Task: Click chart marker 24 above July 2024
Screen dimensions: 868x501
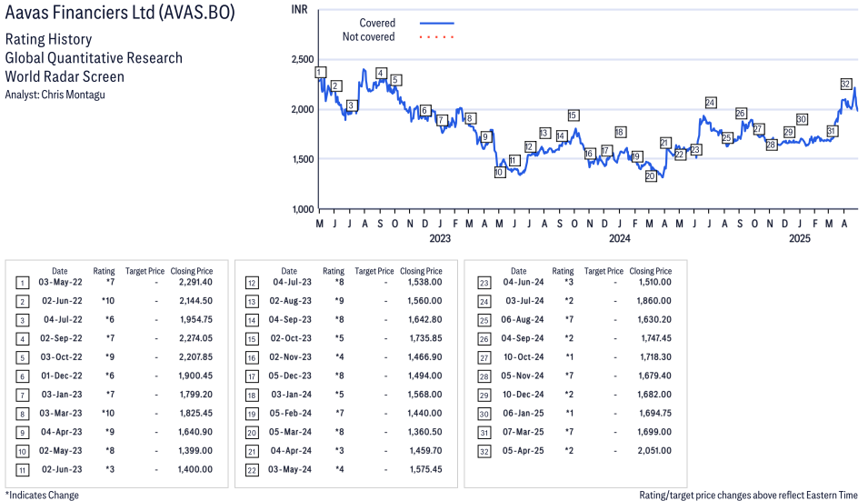Action: point(710,103)
